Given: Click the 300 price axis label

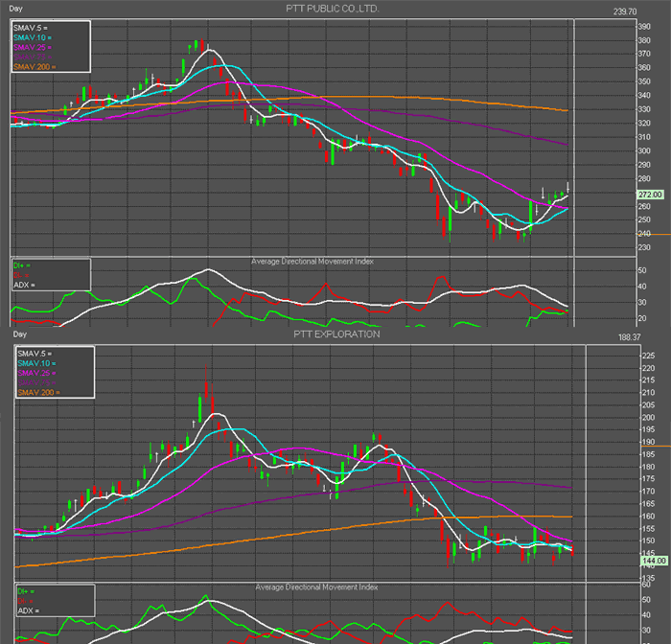Looking at the screenshot, I should click(644, 151).
